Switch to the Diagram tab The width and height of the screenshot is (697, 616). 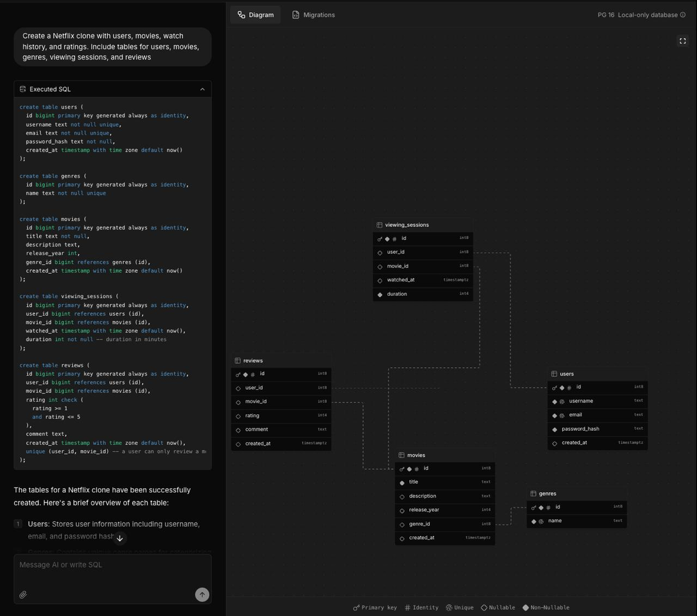pyautogui.click(x=256, y=15)
